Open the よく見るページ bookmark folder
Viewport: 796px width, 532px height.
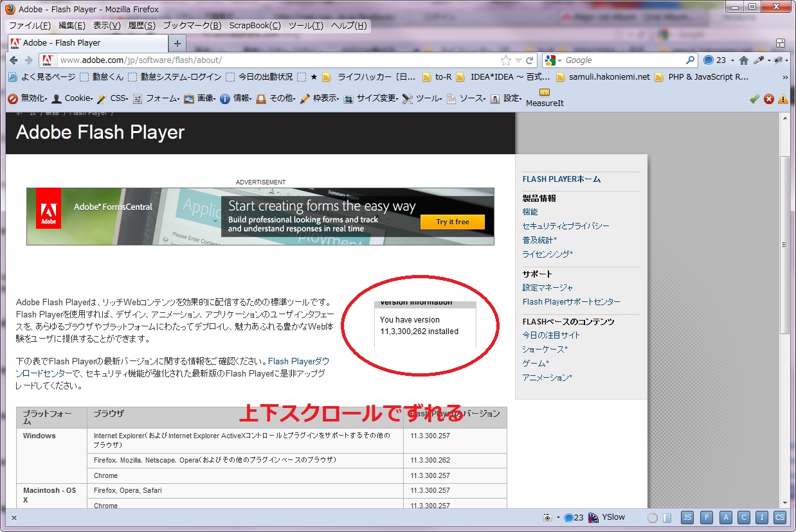pyautogui.click(x=42, y=77)
